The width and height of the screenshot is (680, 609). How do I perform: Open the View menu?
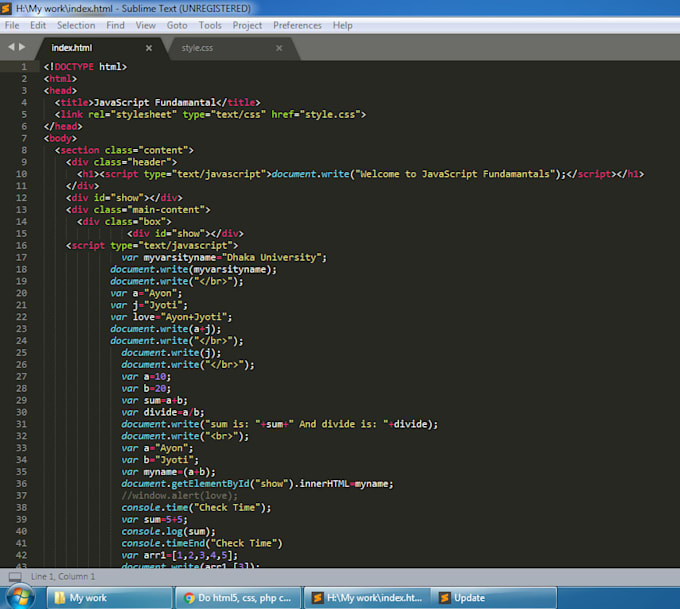click(x=145, y=26)
